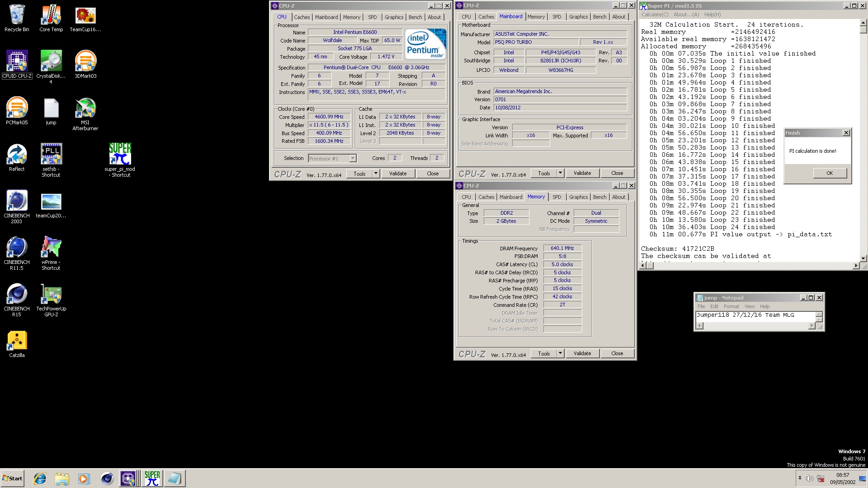This screenshot has width=868, height=488.
Task: Open the Calculate menu in Super PI
Action: tap(655, 14)
